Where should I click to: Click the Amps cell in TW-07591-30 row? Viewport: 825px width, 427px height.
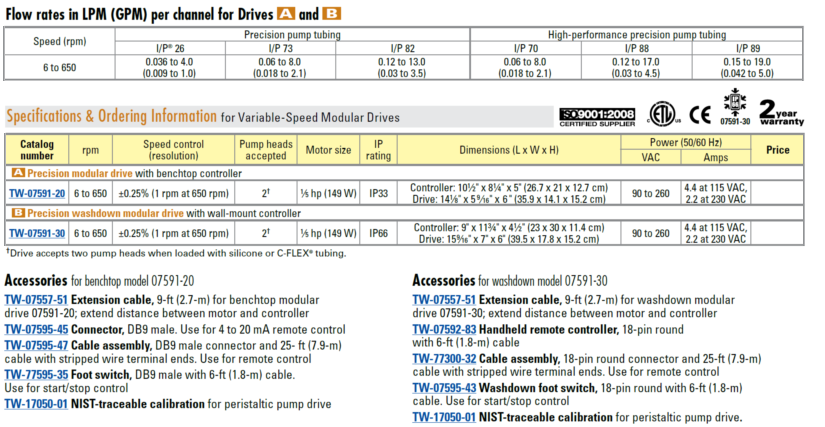716,233
